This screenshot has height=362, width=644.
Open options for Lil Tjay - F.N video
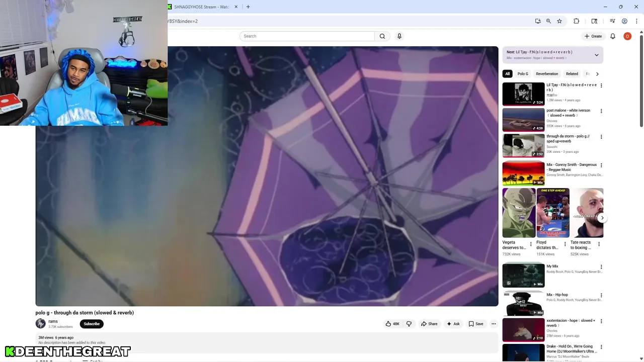point(601,85)
